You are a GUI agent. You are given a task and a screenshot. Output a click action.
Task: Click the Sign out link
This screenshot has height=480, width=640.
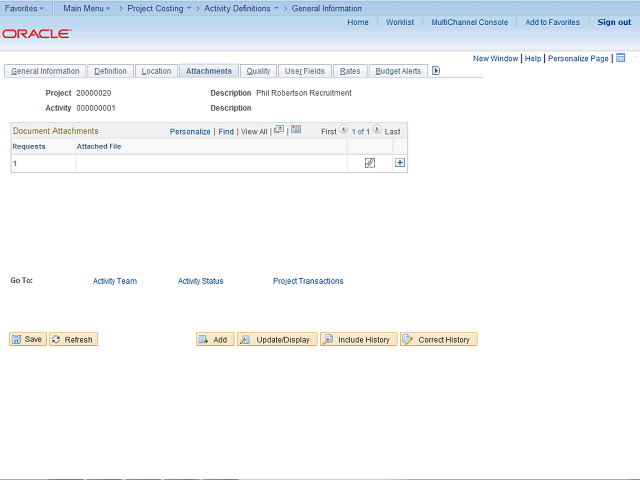point(614,22)
